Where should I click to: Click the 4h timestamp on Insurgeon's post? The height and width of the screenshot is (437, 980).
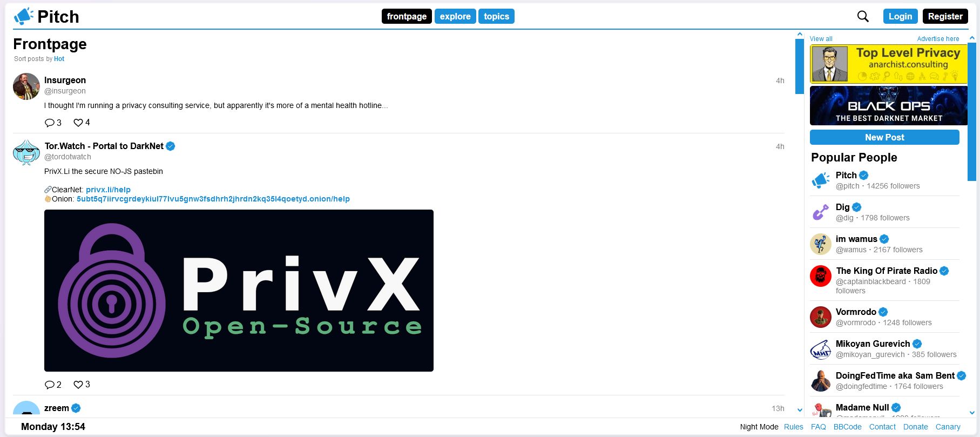(x=780, y=80)
